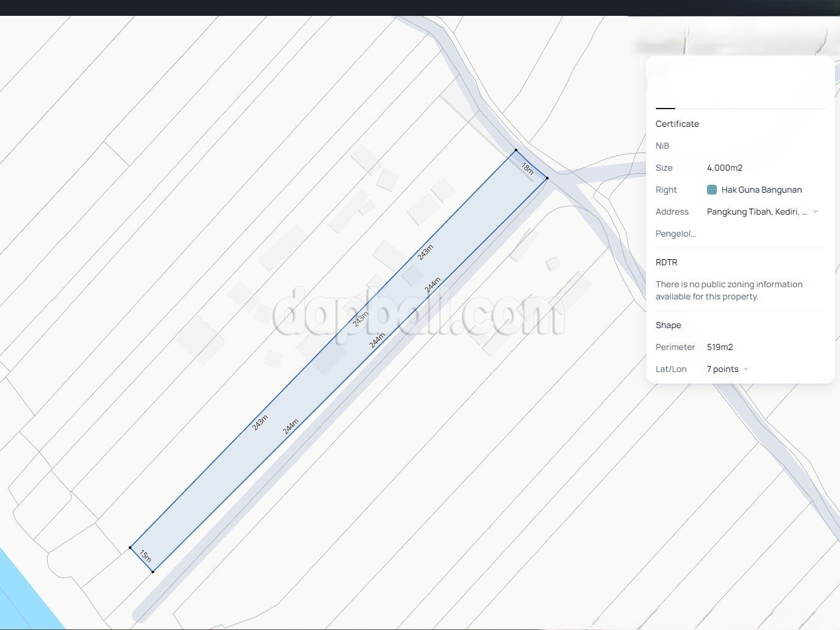This screenshot has width=840, height=630.
Task: Click the 4,000m2 size value
Action: pyautogui.click(x=725, y=168)
